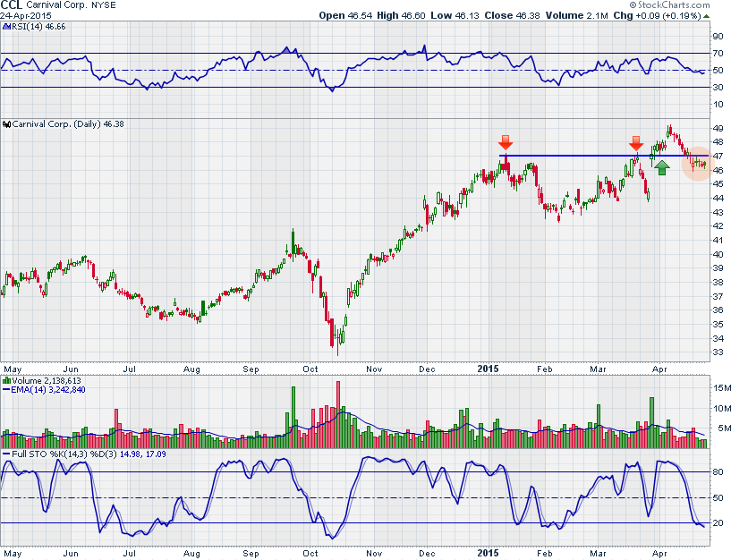
Task: Open the StockCharts.com attribution link
Action: tap(673, 5)
